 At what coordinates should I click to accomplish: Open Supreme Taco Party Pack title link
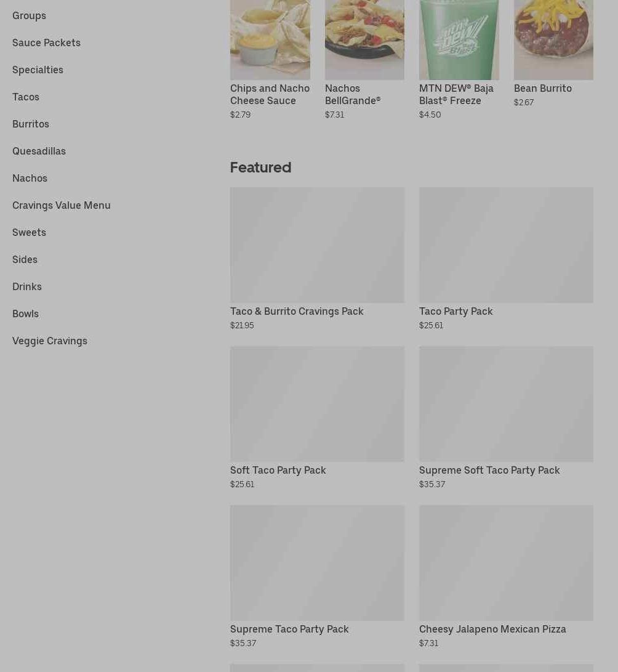click(x=289, y=629)
